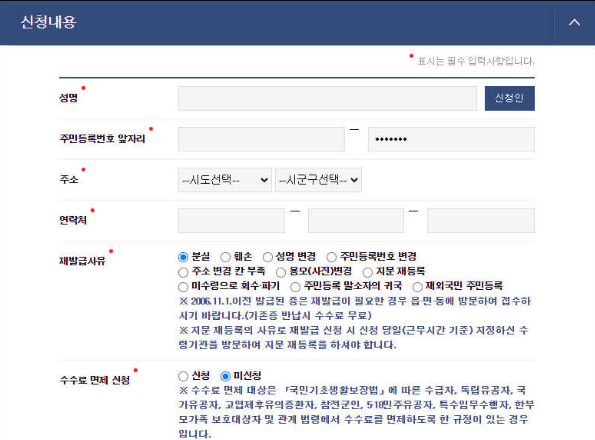Click the 재발급사유 label
This screenshot has width=595, height=440.
pos(82,261)
